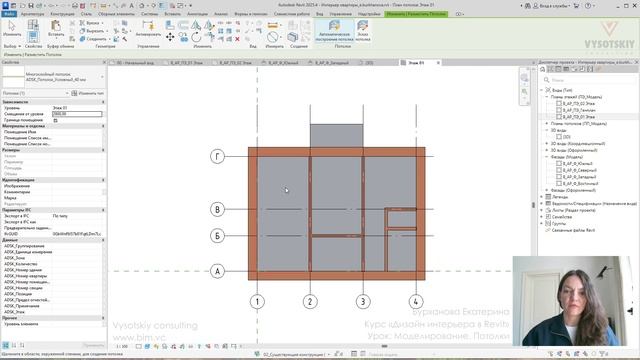Image resolution: width=640 pixels, height=360 pixels.
Task: Click grid bubble 2 at the bottom of plan
Action: coord(310,302)
